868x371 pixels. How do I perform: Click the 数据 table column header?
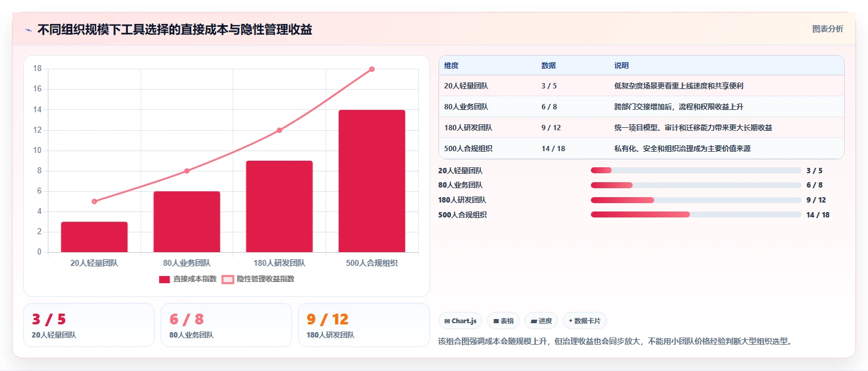click(548, 65)
